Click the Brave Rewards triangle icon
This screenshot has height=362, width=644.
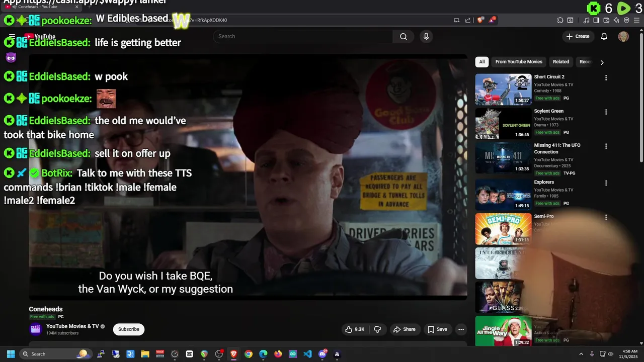coord(492,20)
